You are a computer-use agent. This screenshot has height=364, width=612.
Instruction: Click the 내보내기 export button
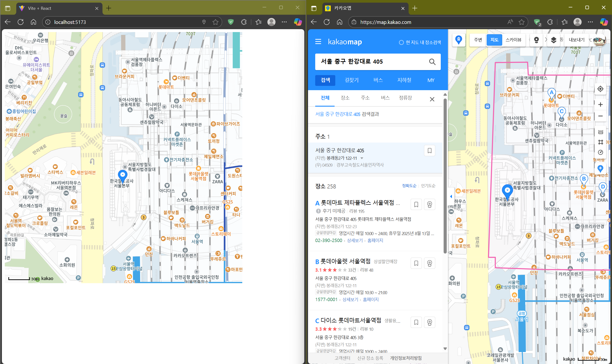576,40
